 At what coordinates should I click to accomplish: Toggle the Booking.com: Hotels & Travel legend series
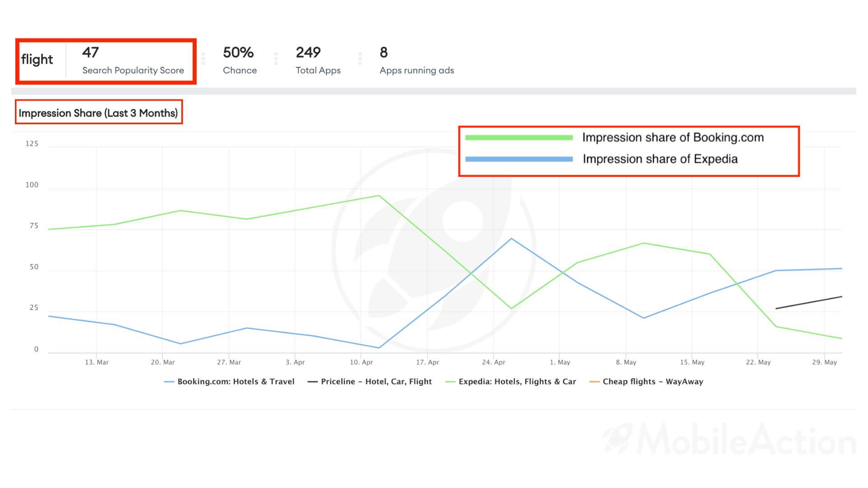(x=229, y=382)
